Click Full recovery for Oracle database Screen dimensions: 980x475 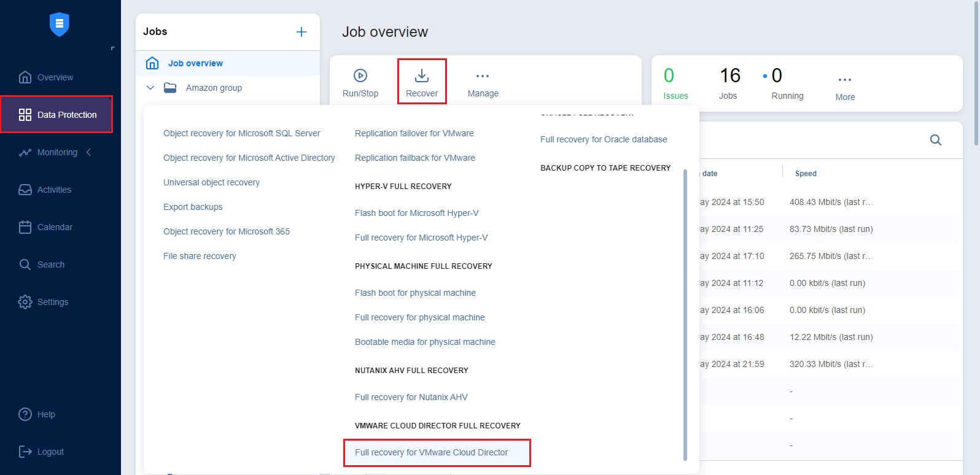pos(603,139)
